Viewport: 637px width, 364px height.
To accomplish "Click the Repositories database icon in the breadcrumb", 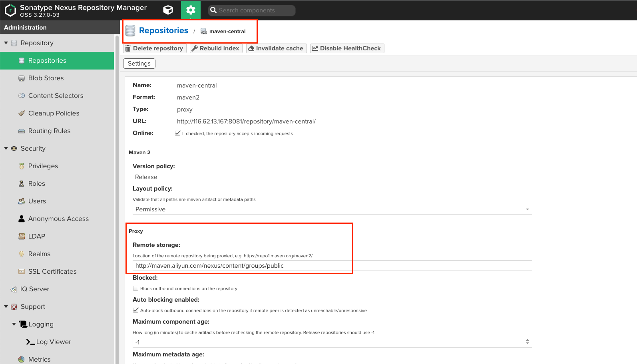I will coord(130,31).
